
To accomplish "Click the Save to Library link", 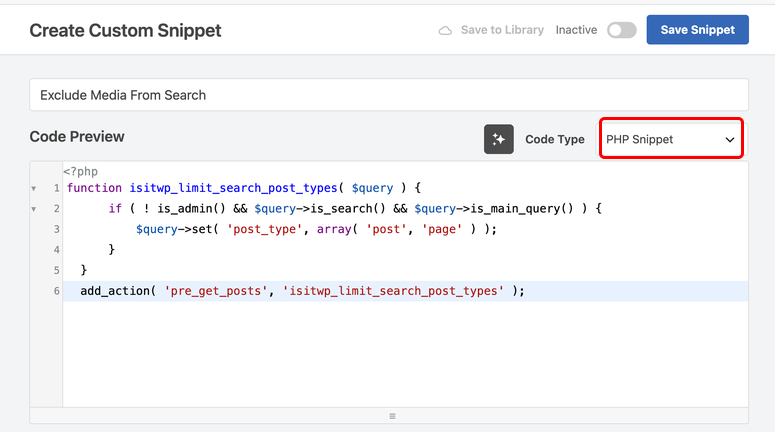I will coord(502,30).
